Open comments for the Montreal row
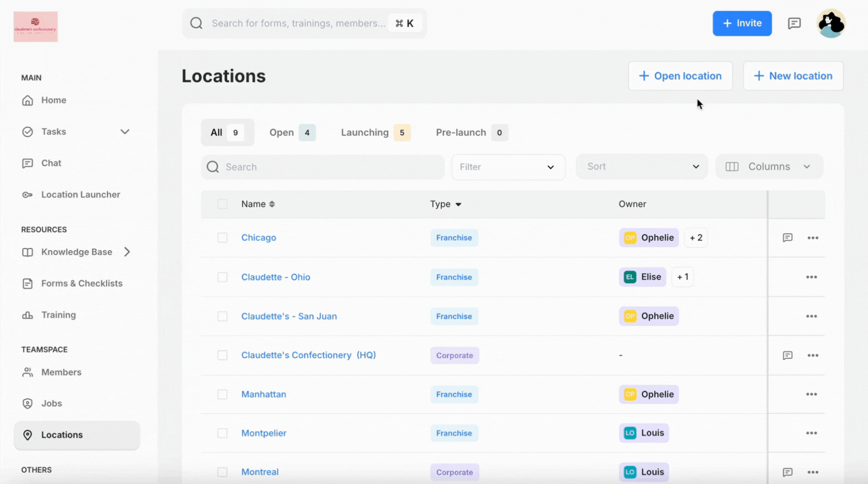The image size is (868, 484). point(787,472)
